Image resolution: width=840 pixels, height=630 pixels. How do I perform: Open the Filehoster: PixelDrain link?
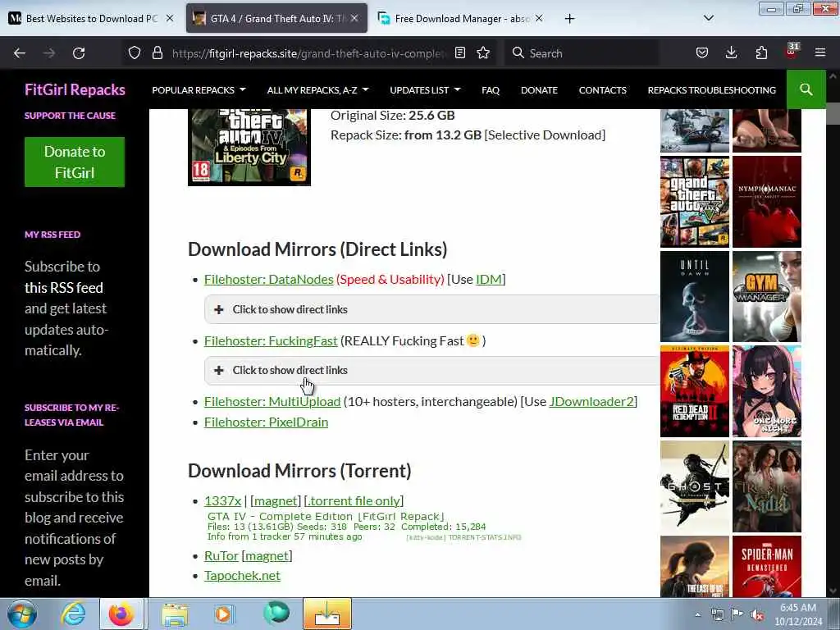(x=266, y=422)
